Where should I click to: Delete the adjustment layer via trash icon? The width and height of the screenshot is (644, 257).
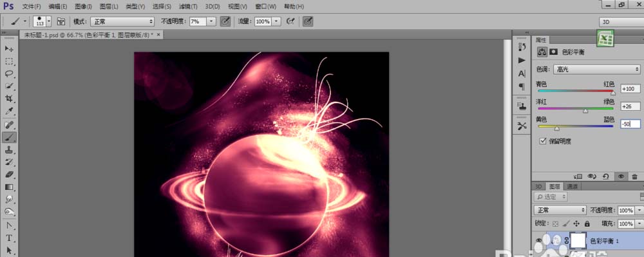coord(634,176)
